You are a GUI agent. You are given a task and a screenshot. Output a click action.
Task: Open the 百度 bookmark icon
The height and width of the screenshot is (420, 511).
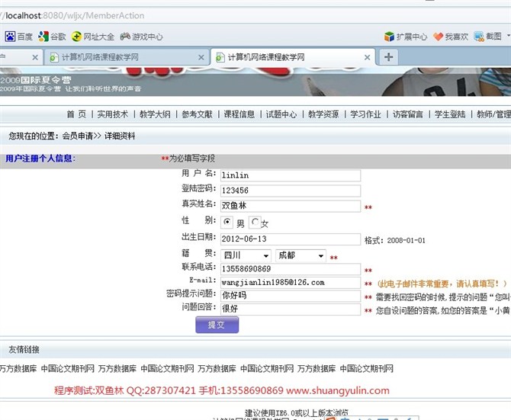(x=10, y=37)
